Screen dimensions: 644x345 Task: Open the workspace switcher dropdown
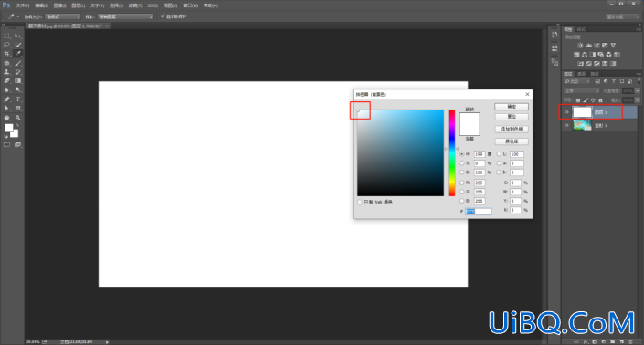click(x=623, y=16)
